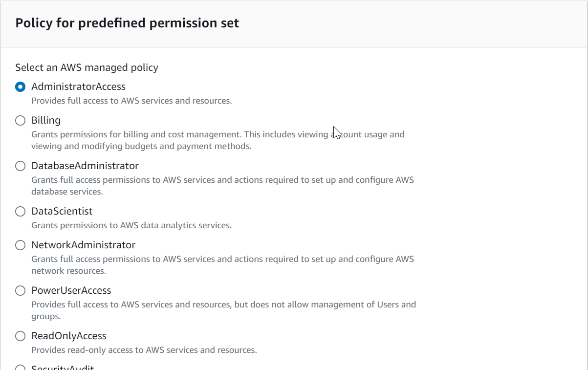Select the AdministratorAccess radio button

click(x=20, y=87)
